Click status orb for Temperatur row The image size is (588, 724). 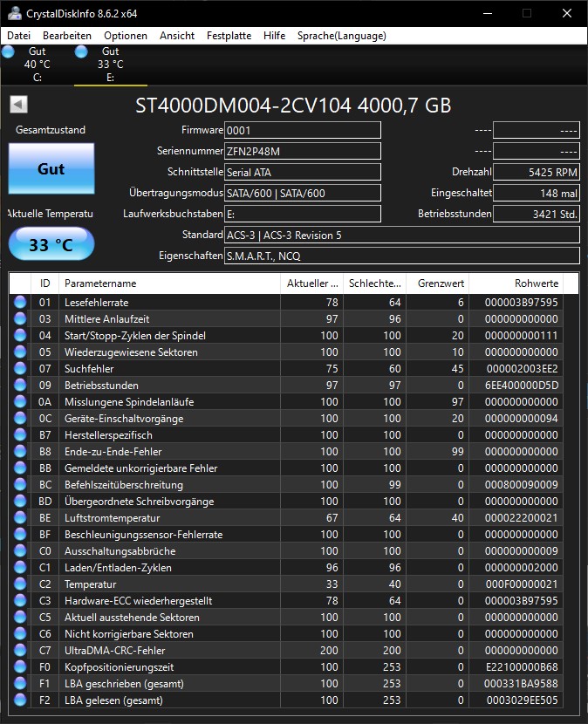(x=20, y=584)
